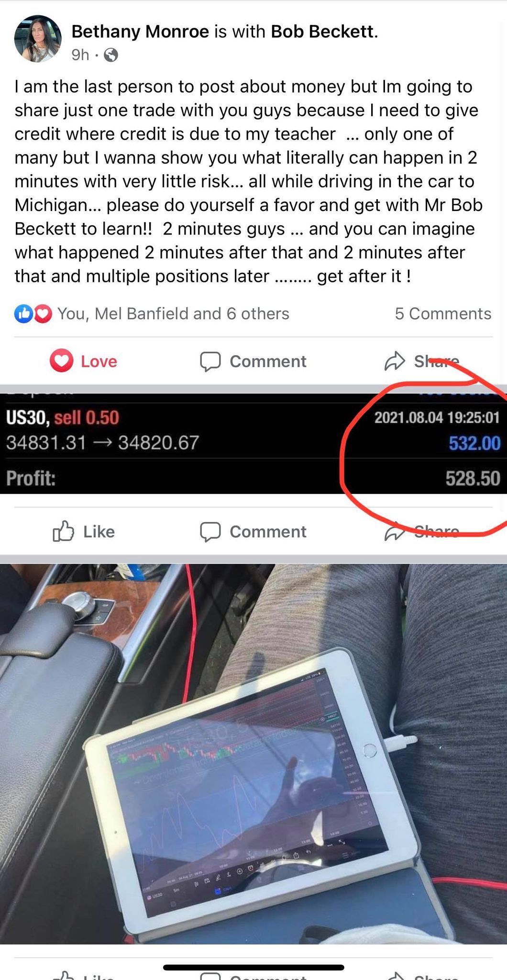Tap the home indicator bar
The height and width of the screenshot is (980, 507).
pyautogui.click(x=253, y=968)
